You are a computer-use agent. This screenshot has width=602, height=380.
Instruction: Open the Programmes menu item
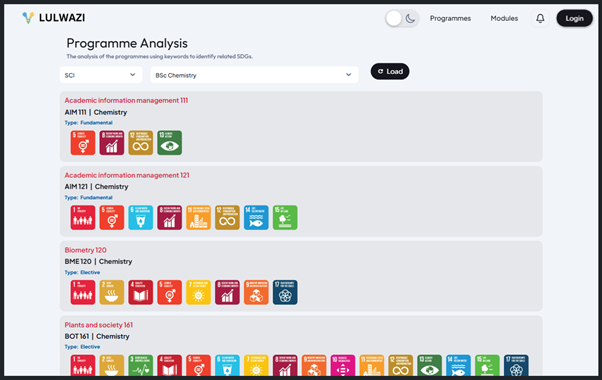tap(450, 18)
